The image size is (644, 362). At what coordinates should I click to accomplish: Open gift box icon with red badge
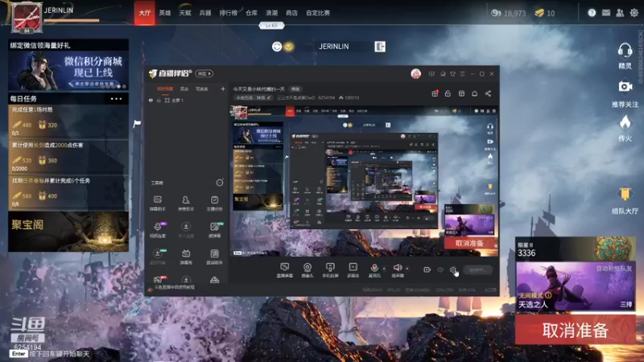tap(435, 93)
